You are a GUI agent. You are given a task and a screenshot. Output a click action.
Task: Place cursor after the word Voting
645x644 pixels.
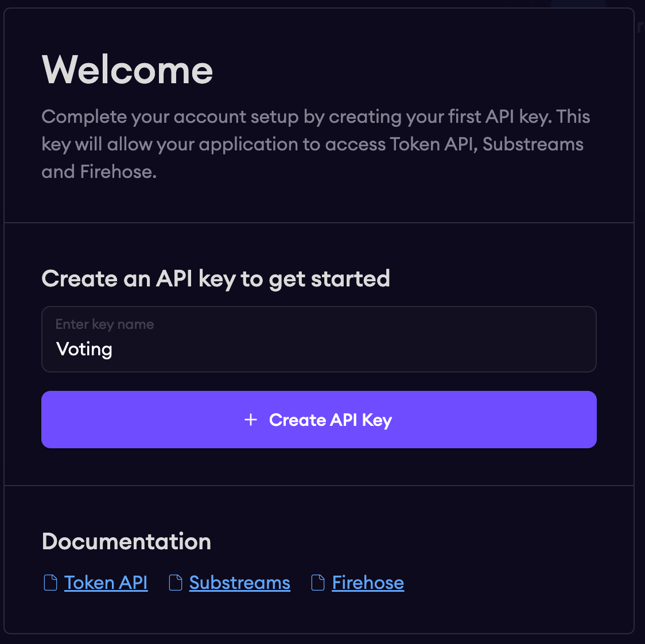tap(114, 349)
